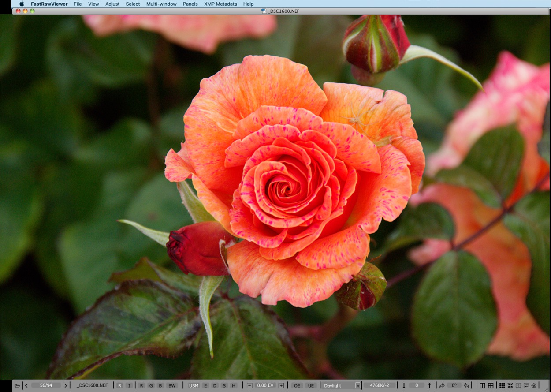This screenshot has height=392, width=551.
Task: Toggle the BW black-and-white channel view
Action: click(171, 385)
